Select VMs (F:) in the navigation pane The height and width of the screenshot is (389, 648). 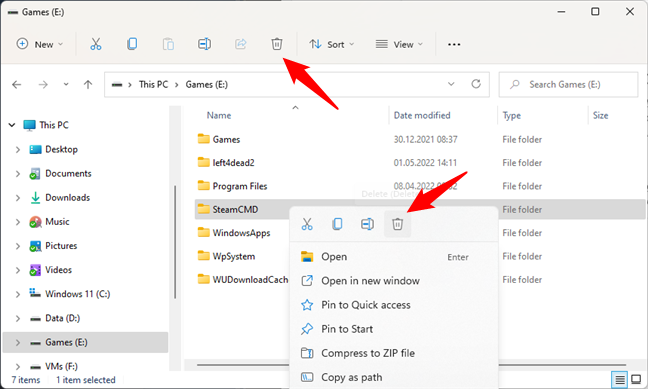(x=61, y=366)
